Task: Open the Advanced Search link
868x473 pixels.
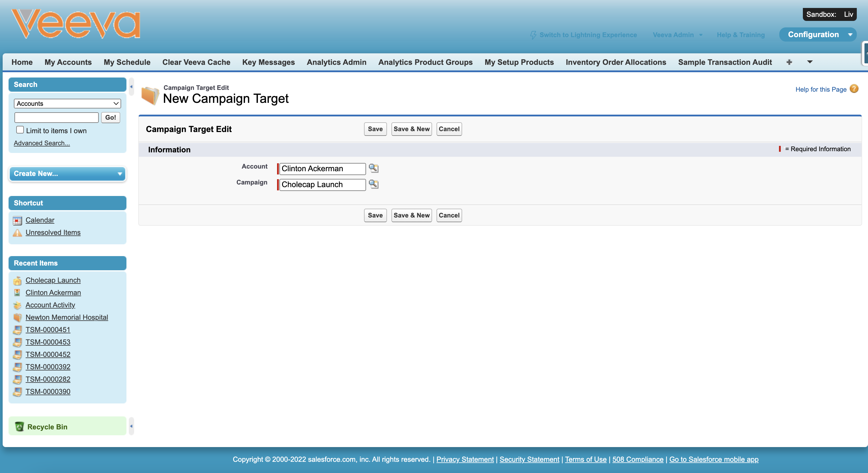Action: point(42,143)
